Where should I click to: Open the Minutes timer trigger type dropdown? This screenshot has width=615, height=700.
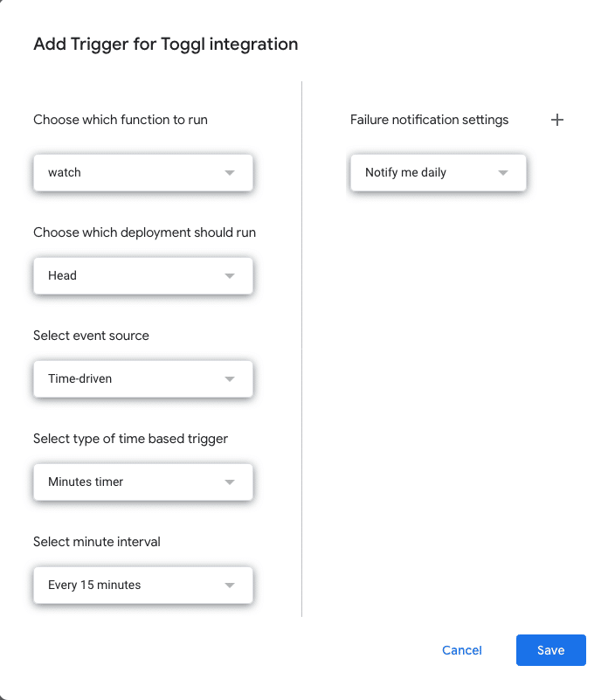click(143, 482)
